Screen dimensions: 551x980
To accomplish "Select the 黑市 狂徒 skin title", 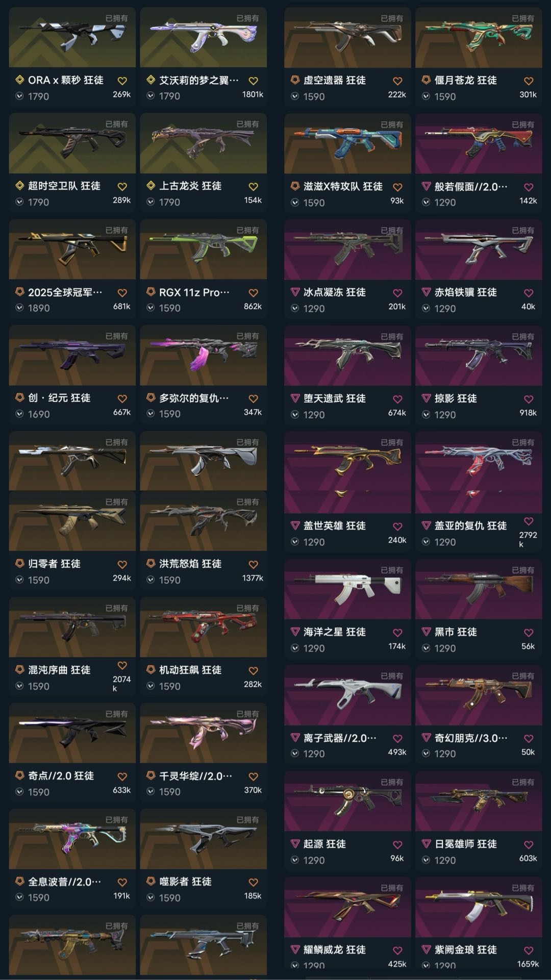I will click(455, 632).
